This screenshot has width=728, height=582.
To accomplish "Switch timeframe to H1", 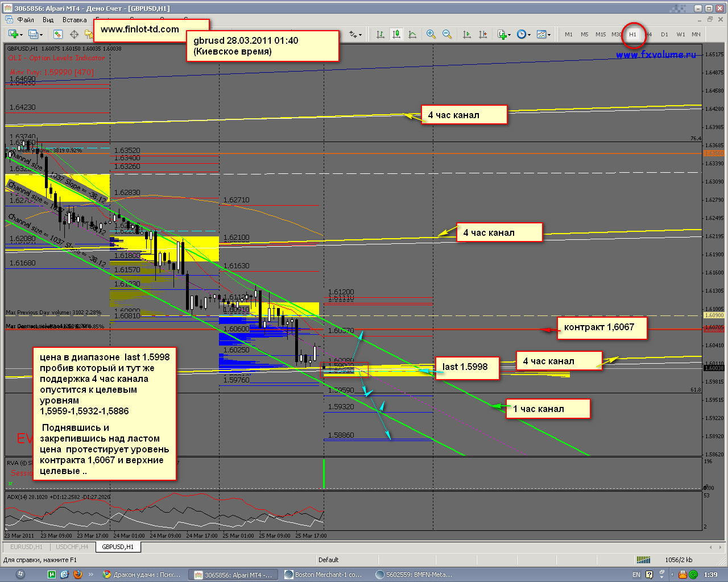I will pos(632,34).
